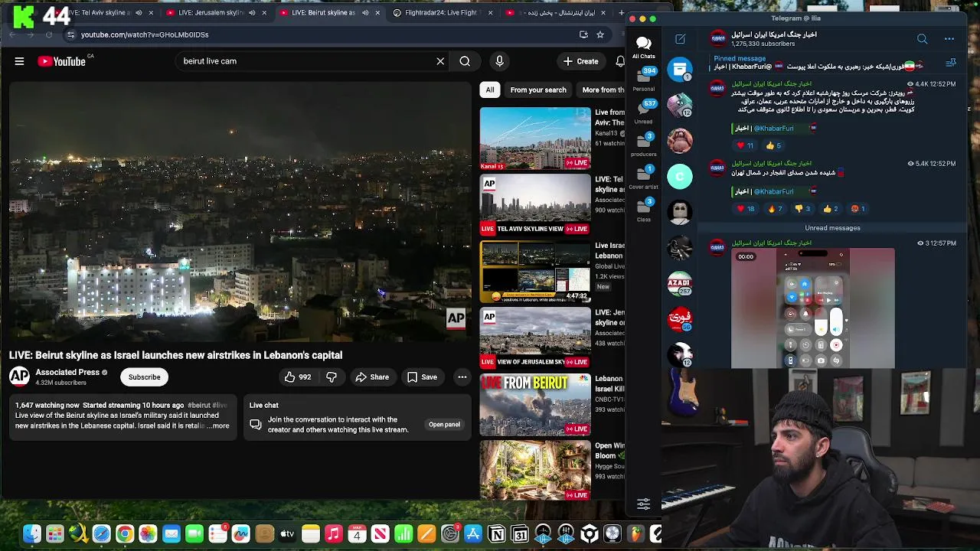Search within the Telegram channel
The image size is (980, 551).
(x=923, y=39)
